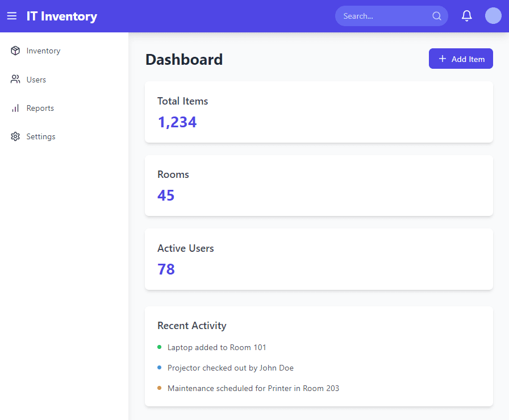Click the search magnifier icon

coord(437,16)
